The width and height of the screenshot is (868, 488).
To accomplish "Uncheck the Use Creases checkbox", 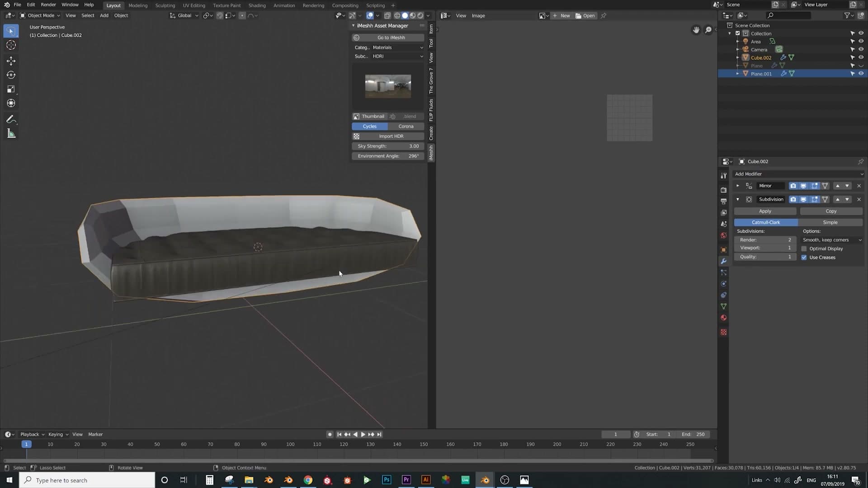I will (804, 258).
